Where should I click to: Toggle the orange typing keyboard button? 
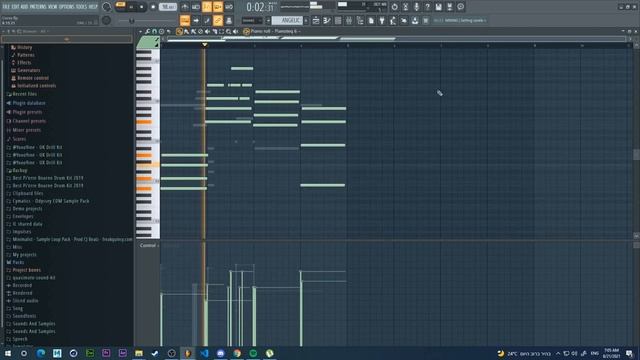[x=184, y=20]
